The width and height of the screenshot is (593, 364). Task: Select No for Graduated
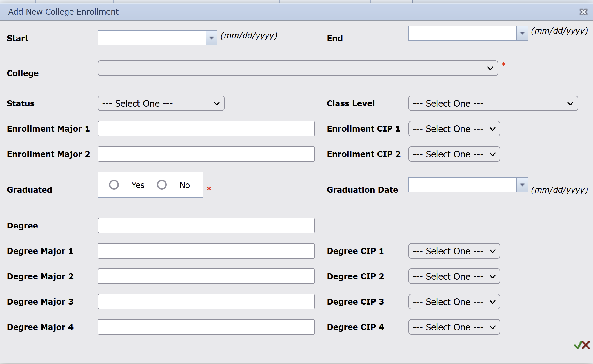162,185
